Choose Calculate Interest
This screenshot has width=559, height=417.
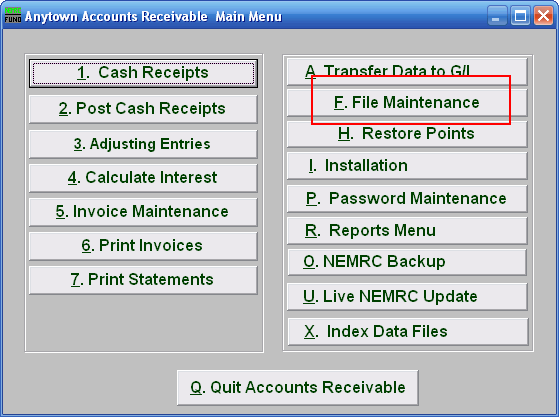pos(143,178)
